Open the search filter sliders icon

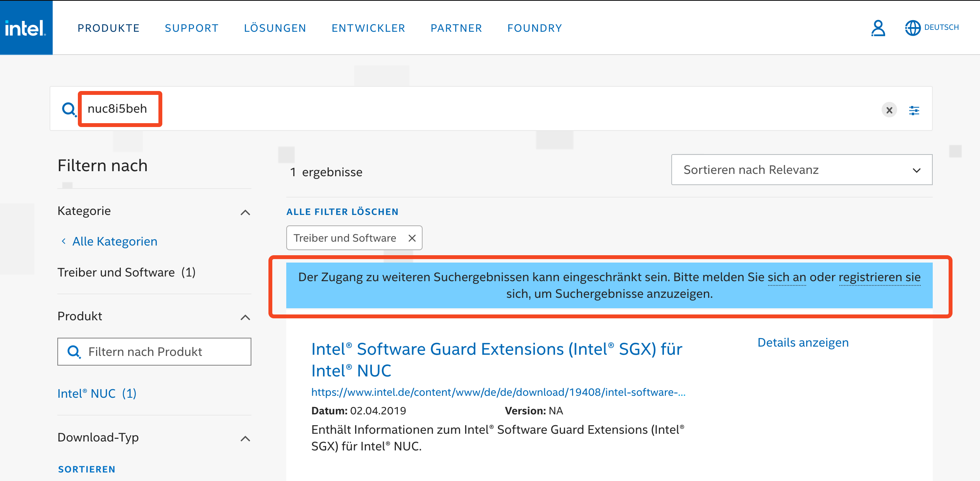tap(914, 110)
